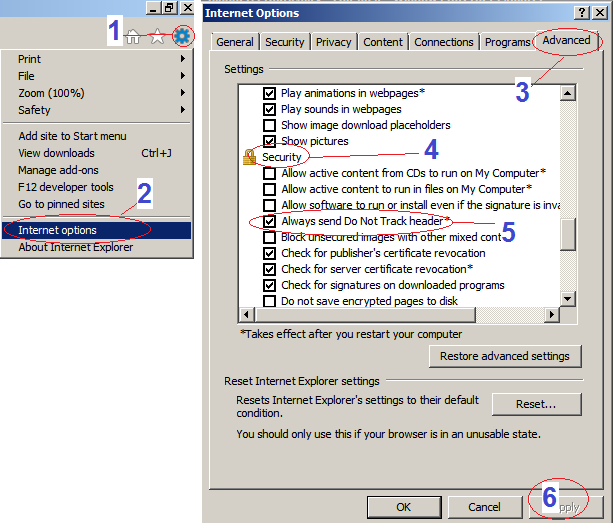Viewport: 613px width, 523px height.
Task: Minimize the browser window
Action: pyautogui.click(x=153, y=8)
